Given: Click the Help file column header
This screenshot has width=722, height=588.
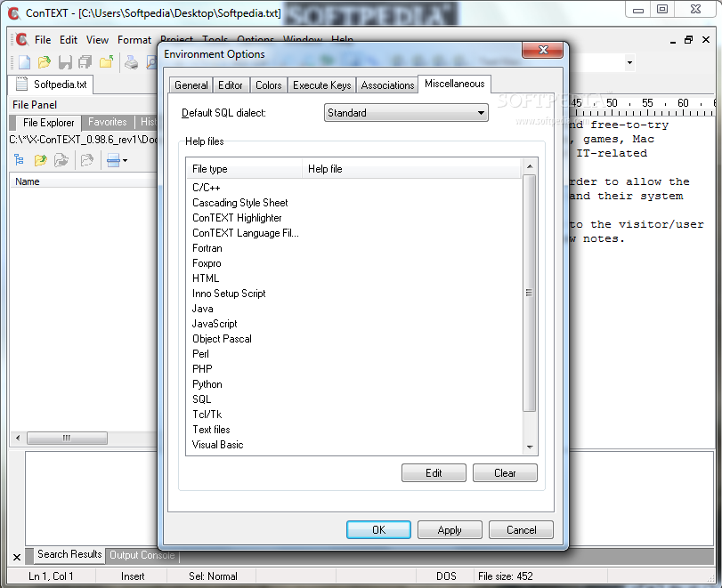Looking at the screenshot, I should click(411, 169).
